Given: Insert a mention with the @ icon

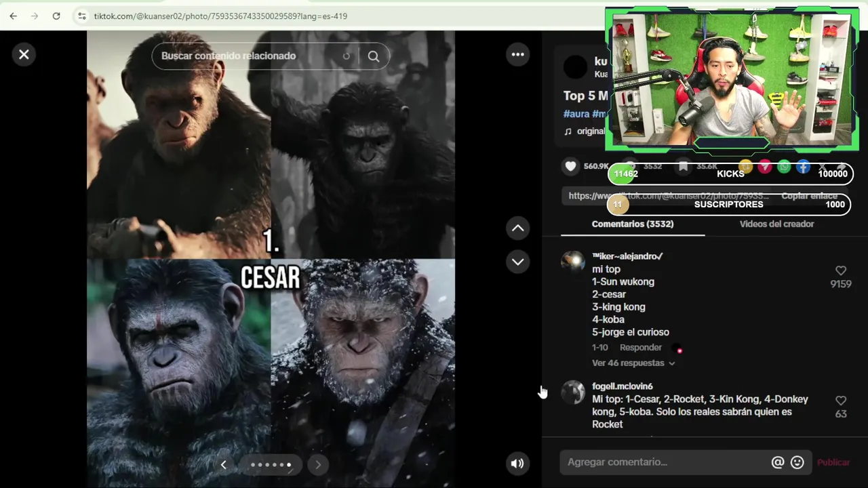Looking at the screenshot, I should pyautogui.click(x=778, y=462).
